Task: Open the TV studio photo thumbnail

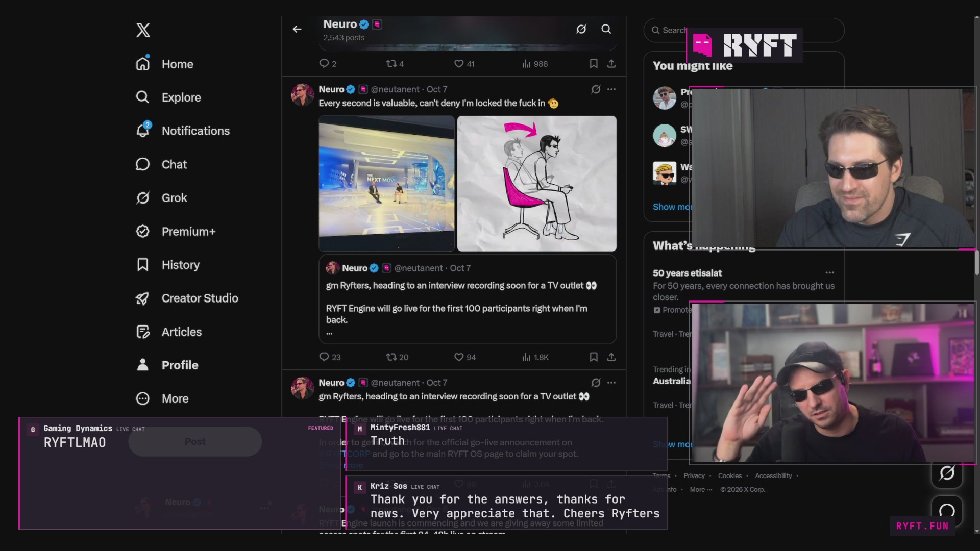Action: tap(386, 184)
